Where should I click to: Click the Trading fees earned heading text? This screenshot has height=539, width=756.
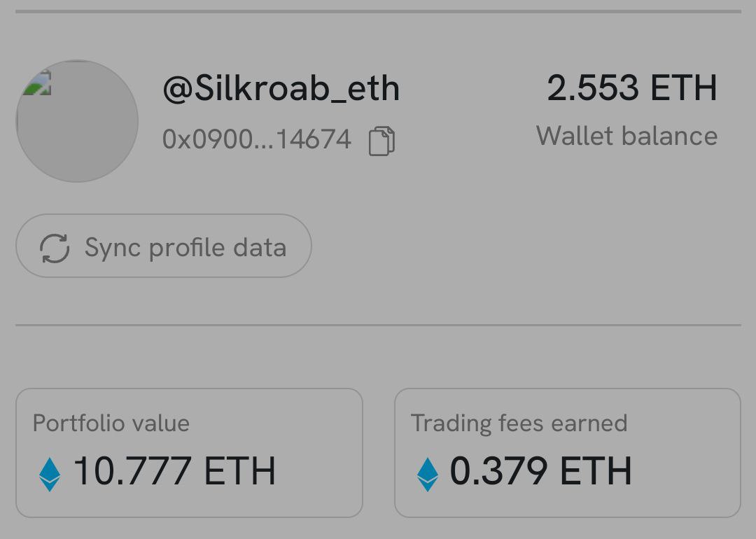coord(519,423)
